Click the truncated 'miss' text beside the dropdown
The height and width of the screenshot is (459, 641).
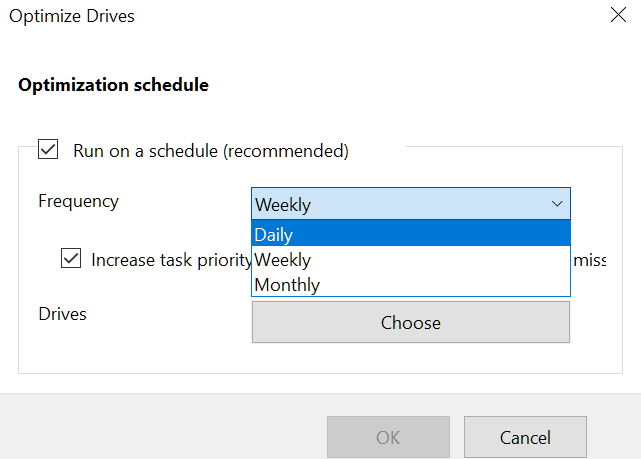(x=589, y=260)
